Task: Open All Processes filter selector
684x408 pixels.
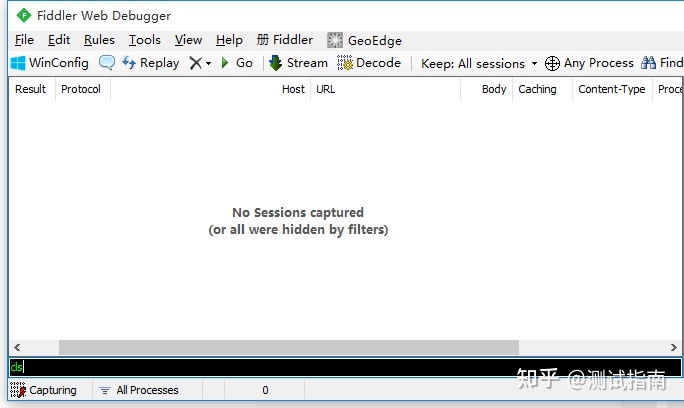Action: (139, 390)
